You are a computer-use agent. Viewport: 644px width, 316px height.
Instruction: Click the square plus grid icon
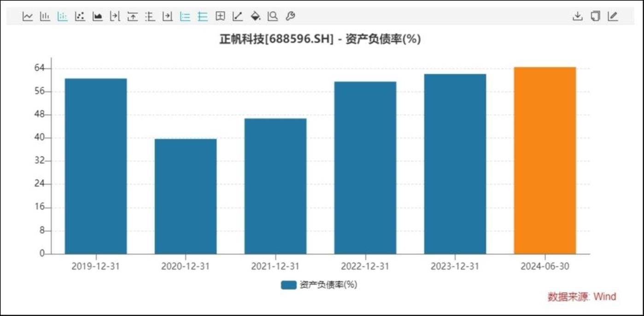pyautogui.click(x=220, y=17)
